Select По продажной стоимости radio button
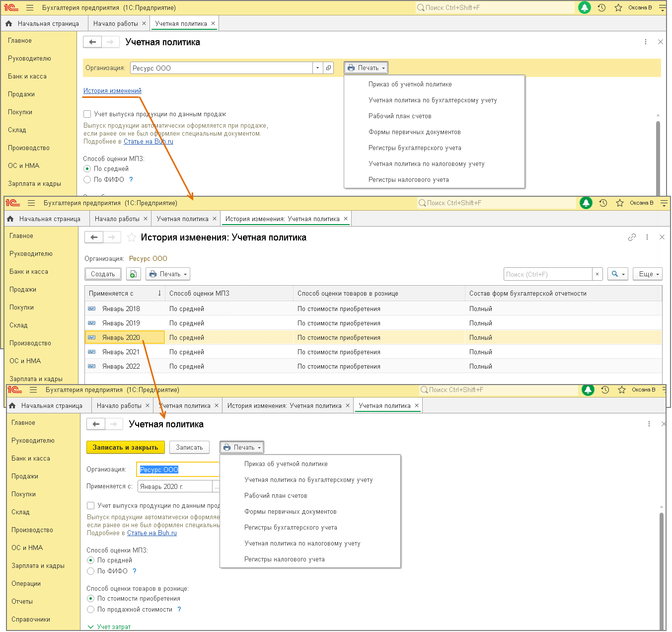The image size is (672, 632). pos(91,610)
